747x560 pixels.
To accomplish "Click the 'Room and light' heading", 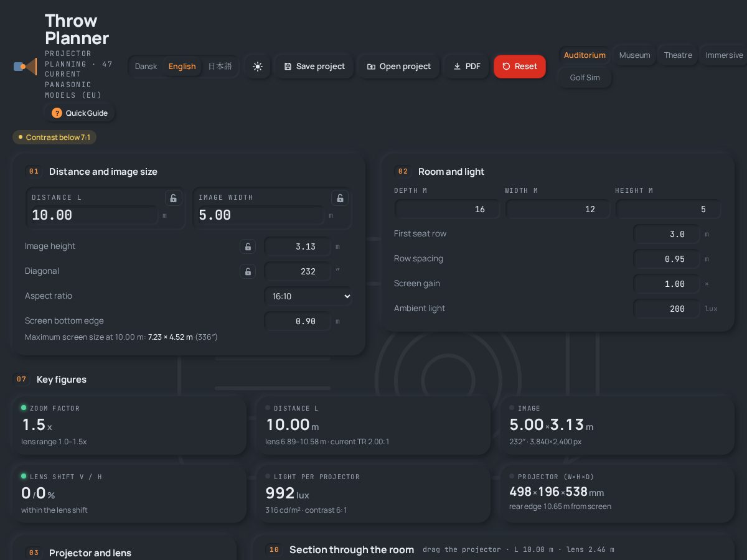I will [x=451, y=172].
